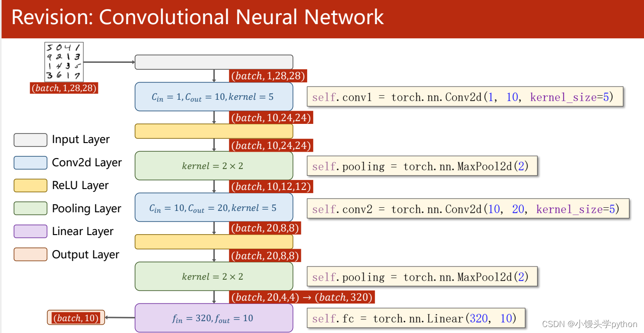Click the '(batch,10,12,12)' shape label
Screen dimensions: 644x333
click(271, 187)
